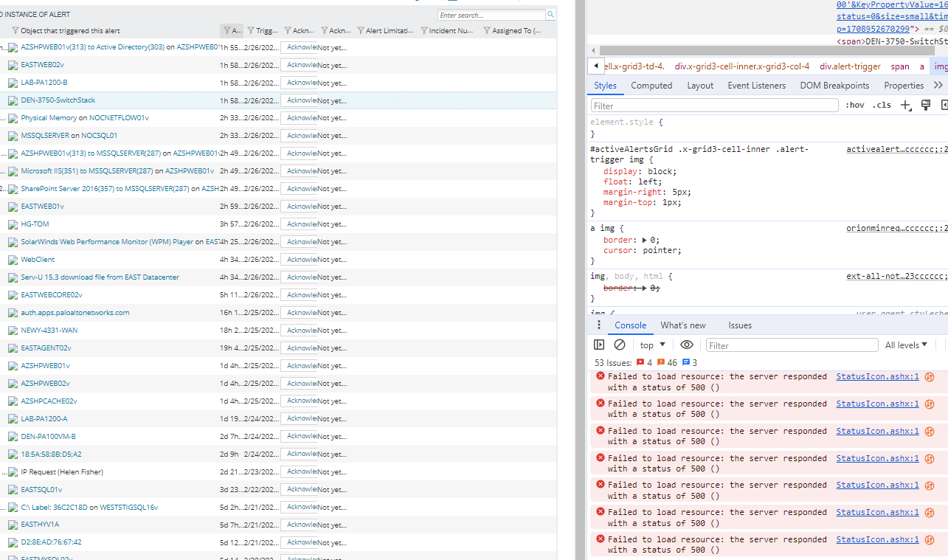Acknowledge the EASTWEB02v alert
This screenshot has height=560, width=948.
299,65
